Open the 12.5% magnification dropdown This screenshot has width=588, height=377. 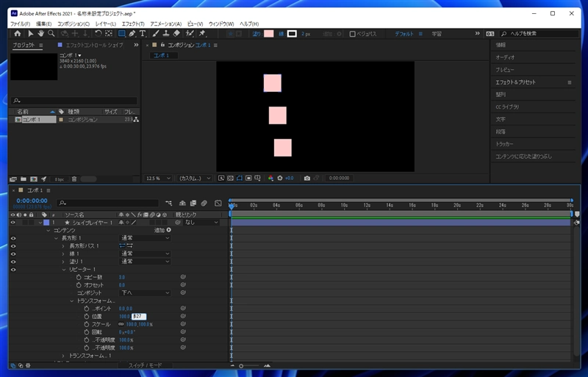tap(159, 178)
